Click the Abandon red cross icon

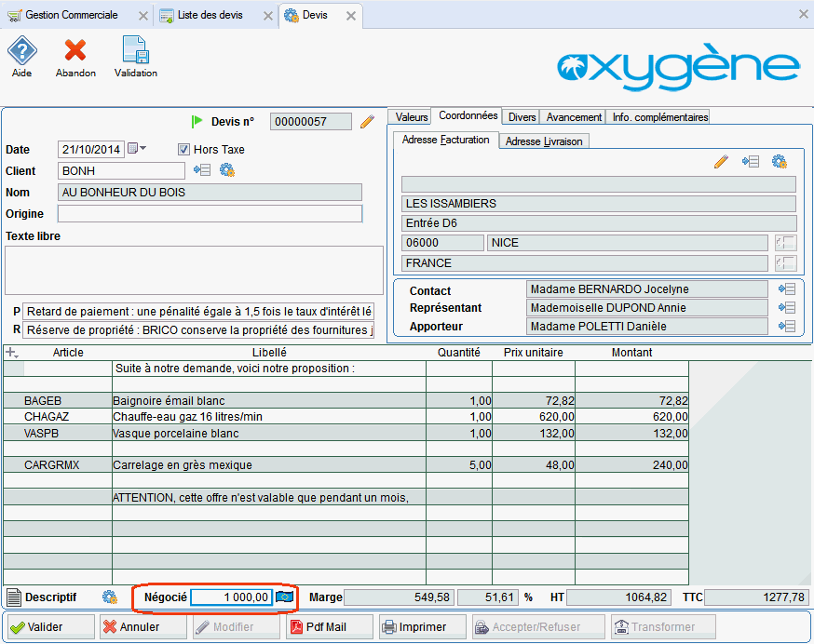pyautogui.click(x=75, y=51)
